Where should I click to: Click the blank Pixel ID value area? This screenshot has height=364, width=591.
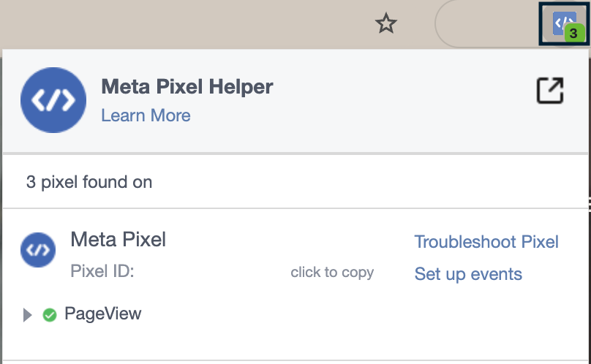pyautogui.click(x=212, y=271)
